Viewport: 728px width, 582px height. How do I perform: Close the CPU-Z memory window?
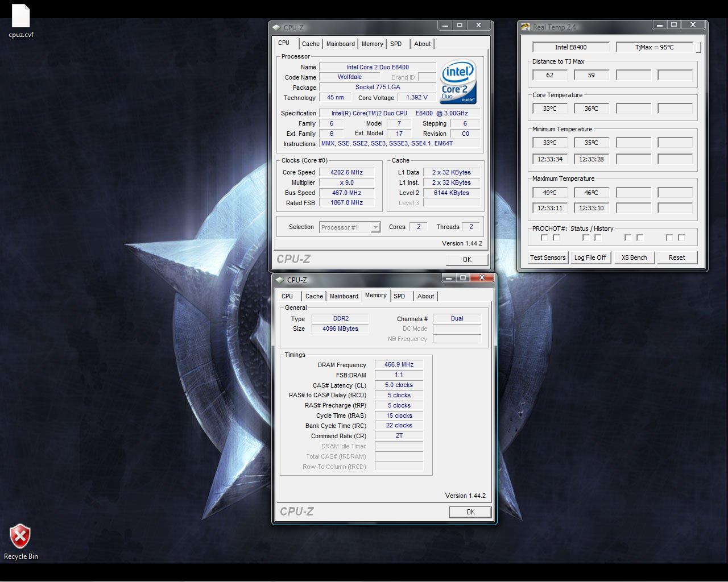482,277
